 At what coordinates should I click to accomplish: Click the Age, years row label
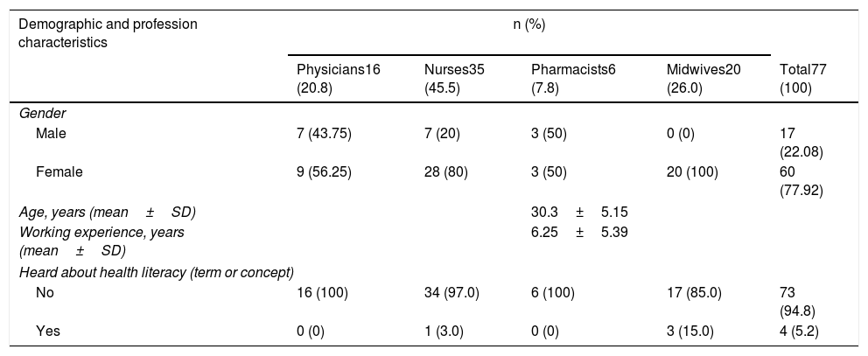tap(108, 212)
